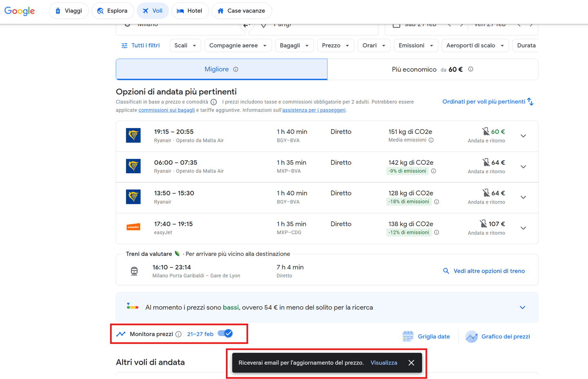Open Griglia date view
The width and height of the screenshot is (588, 379).
426,336
